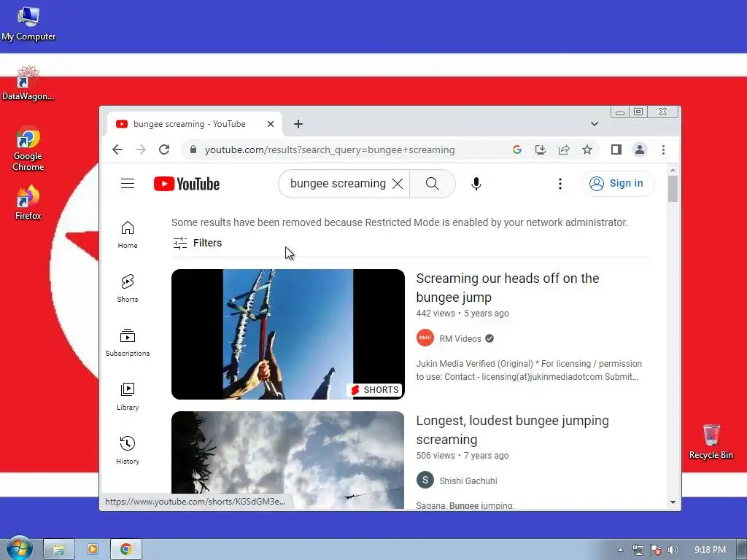
Task: Click the Jukin Media Verified description text
Action: tap(529, 370)
